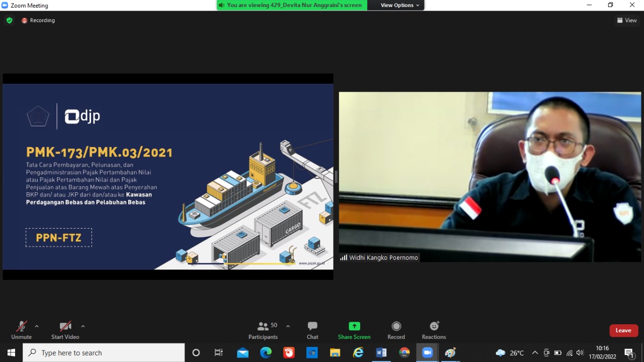Leave the meeting
The height and width of the screenshot is (362, 644).
(x=623, y=330)
